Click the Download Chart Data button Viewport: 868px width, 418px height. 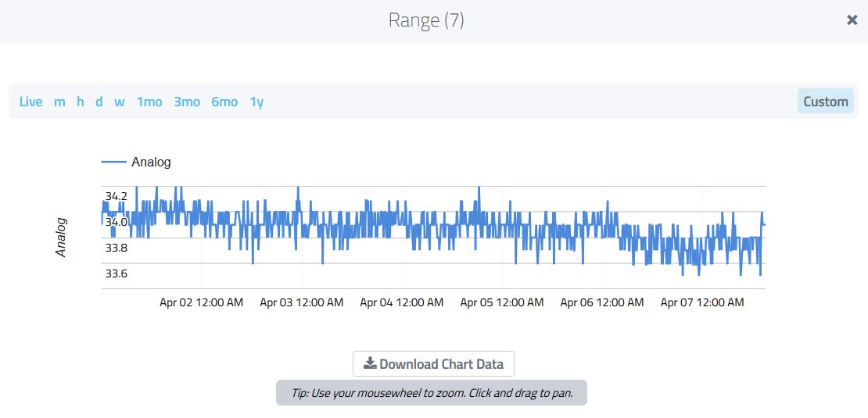(x=433, y=364)
